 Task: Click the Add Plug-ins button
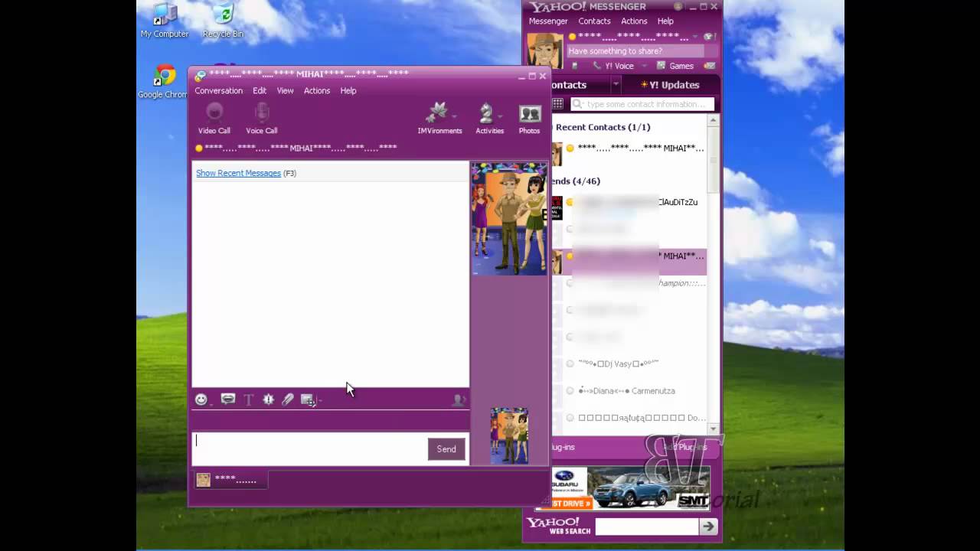coord(685,447)
